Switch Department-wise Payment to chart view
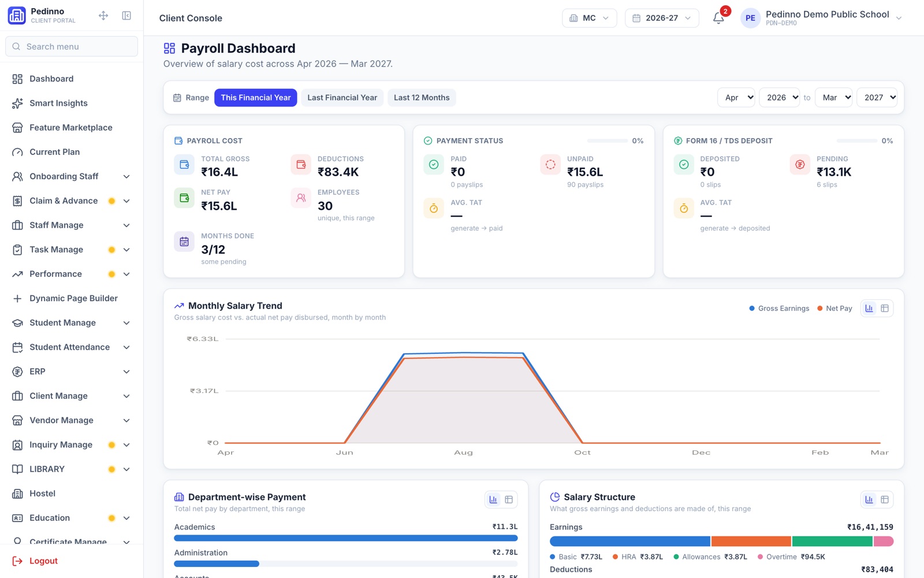924x578 pixels. 493,499
